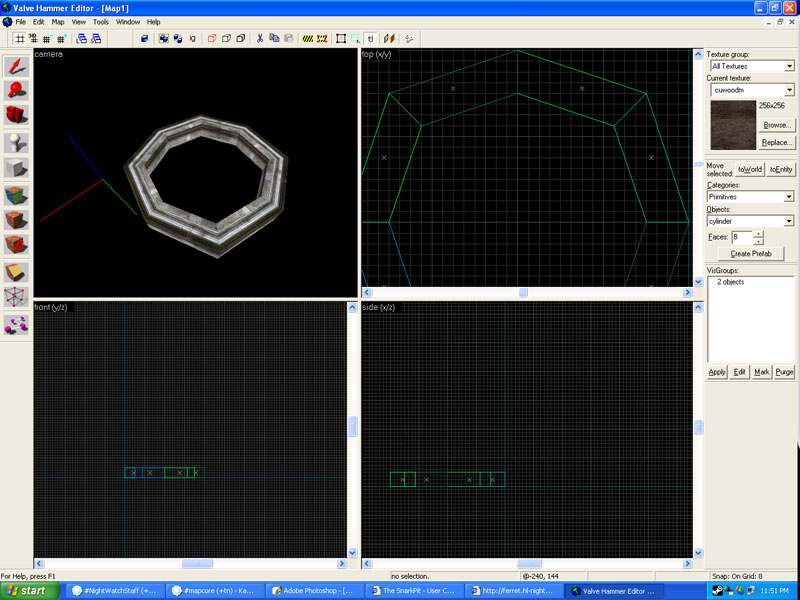
Task: Toggle the 3D grid display
Action: click(x=34, y=39)
